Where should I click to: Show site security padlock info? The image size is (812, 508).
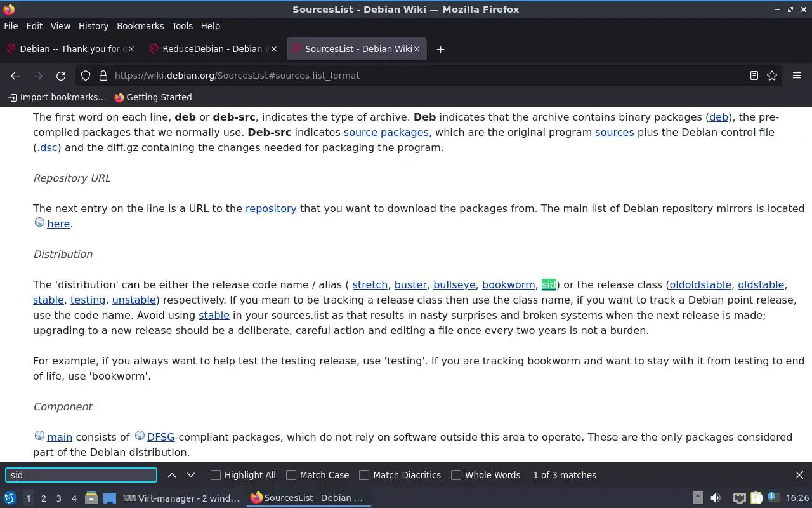[103, 76]
